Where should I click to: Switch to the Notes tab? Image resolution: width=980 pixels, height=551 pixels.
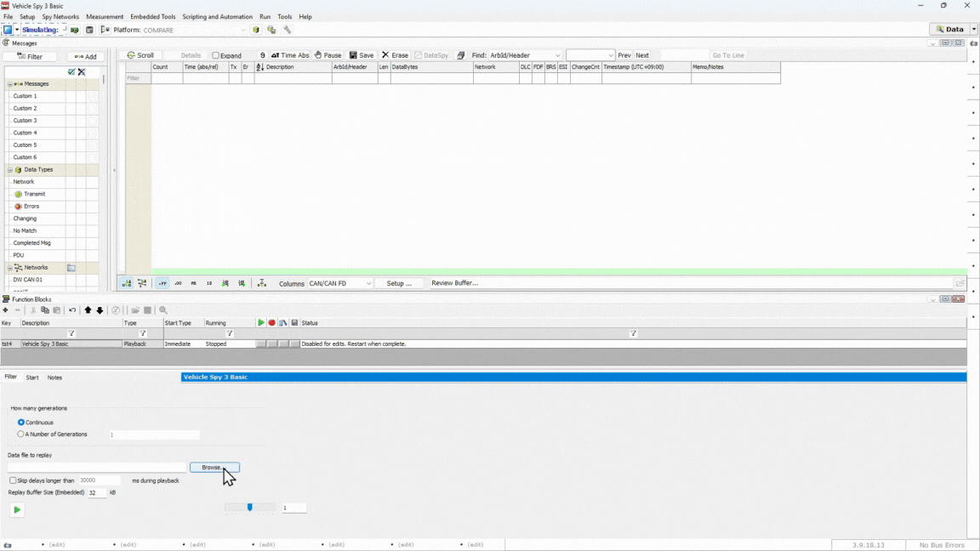54,378
